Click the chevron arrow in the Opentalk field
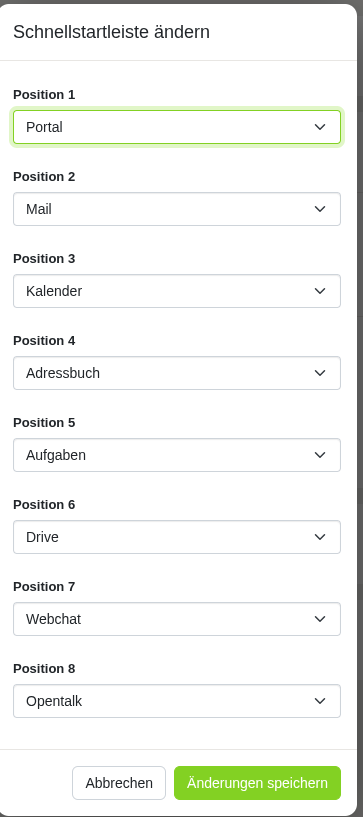 pos(320,701)
